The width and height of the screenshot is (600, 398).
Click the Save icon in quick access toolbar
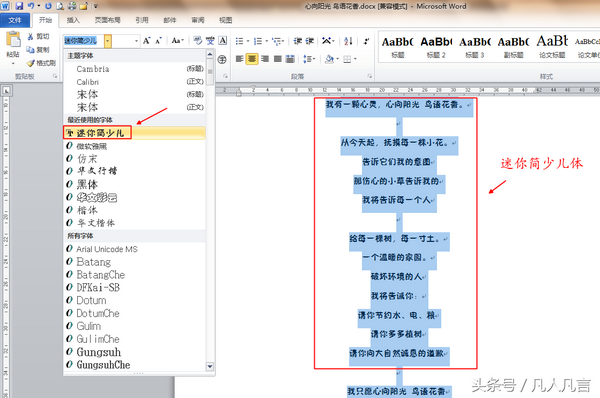click(x=19, y=6)
